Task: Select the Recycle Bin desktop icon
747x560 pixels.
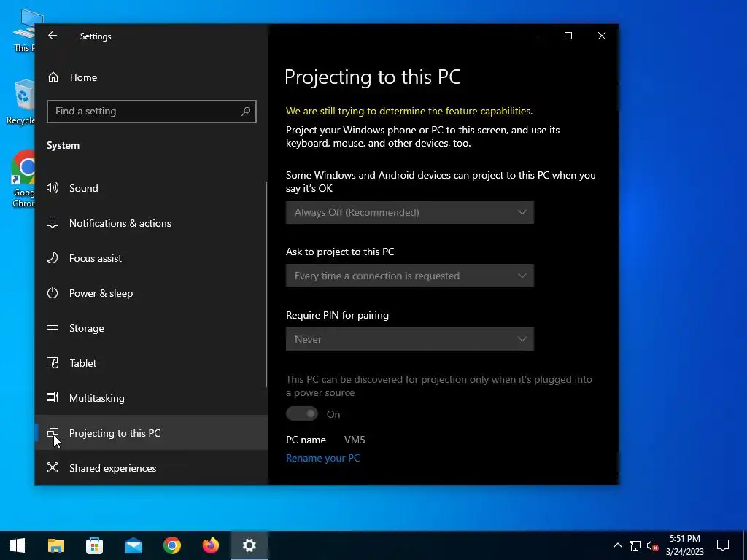Action: [x=22, y=102]
